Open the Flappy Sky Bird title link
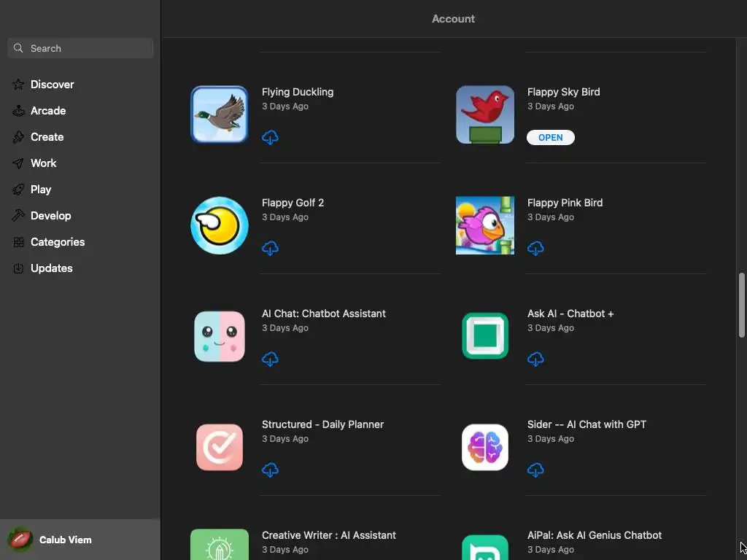The height and width of the screenshot is (560, 747). pyautogui.click(x=563, y=92)
